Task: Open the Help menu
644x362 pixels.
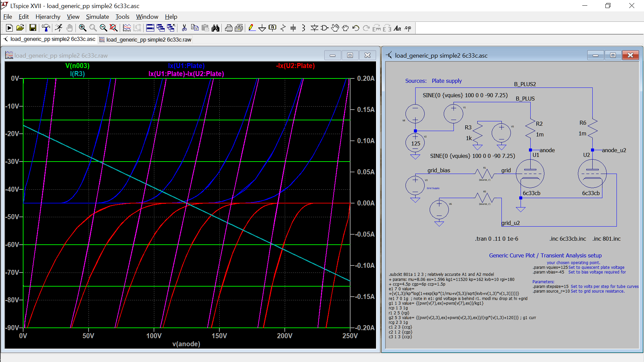Action: click(x=171, y=16)
